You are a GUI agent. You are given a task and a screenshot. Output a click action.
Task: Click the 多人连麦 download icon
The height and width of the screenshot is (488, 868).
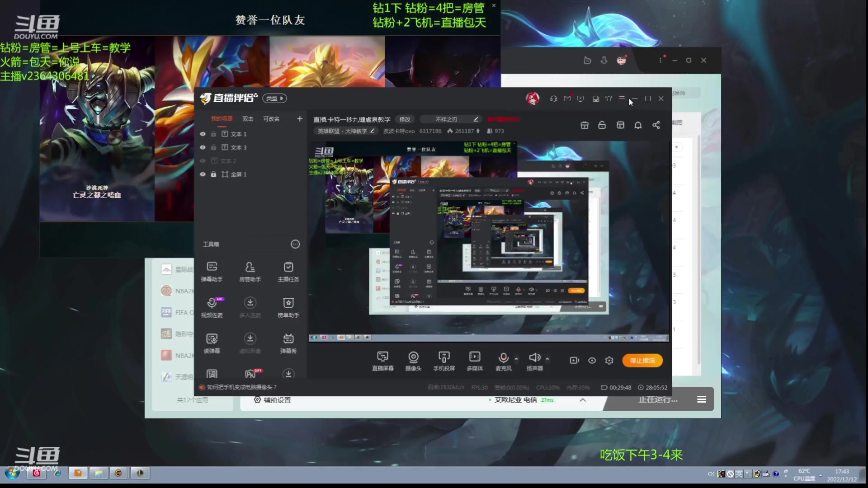pos(250,302)
